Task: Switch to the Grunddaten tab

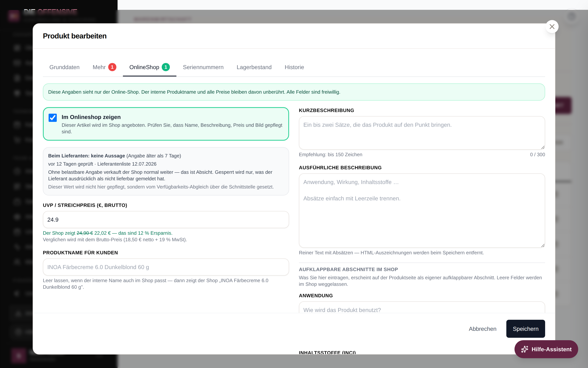Action: (x=64, y=67)
